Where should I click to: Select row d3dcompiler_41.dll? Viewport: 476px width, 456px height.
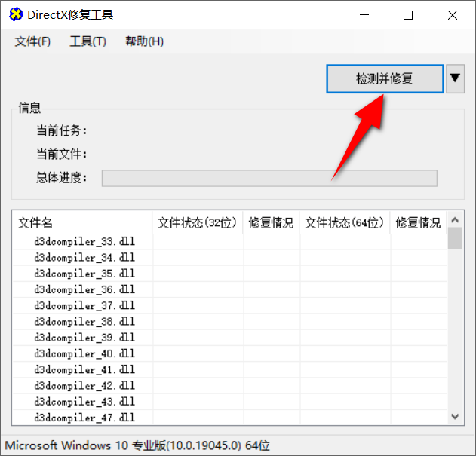[230, 370]
